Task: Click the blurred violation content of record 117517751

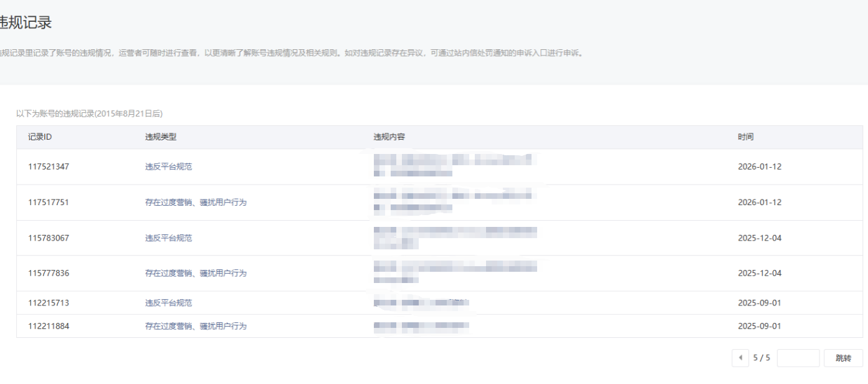Action: [452, 201]
